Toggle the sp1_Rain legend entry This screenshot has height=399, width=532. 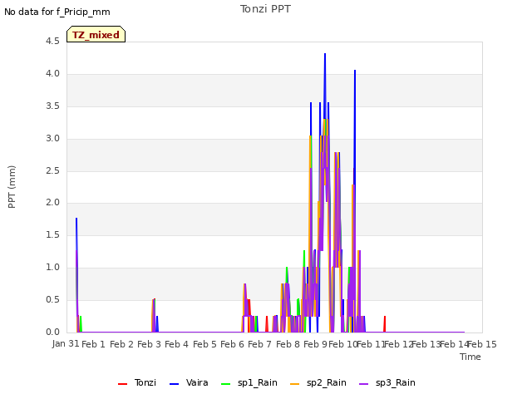tap(249, 382)
